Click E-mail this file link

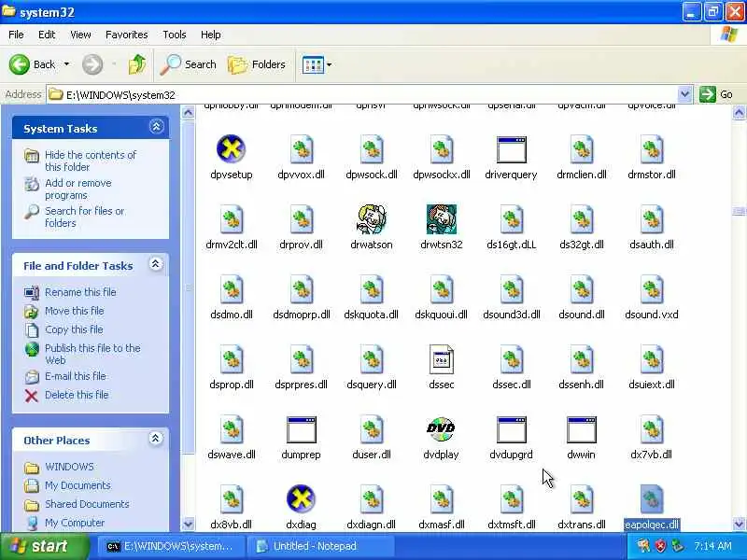pos(76,376)
